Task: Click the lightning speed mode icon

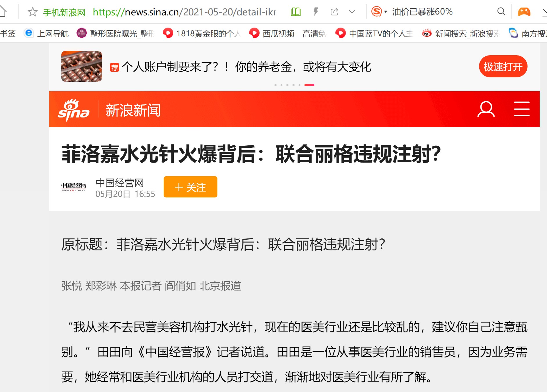Action: coord(316,12)
